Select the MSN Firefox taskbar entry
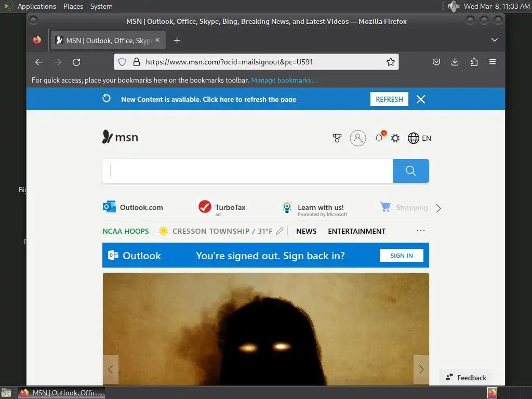 point(61,393)
